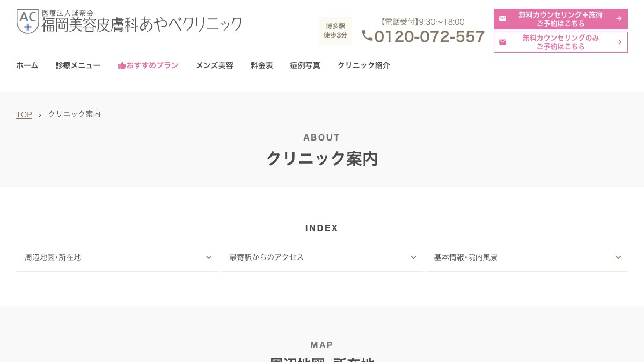The height and width of the screenshot is (362, 644).
Task: Open the 料金表 menu item
Action: [x=262, y=65]
